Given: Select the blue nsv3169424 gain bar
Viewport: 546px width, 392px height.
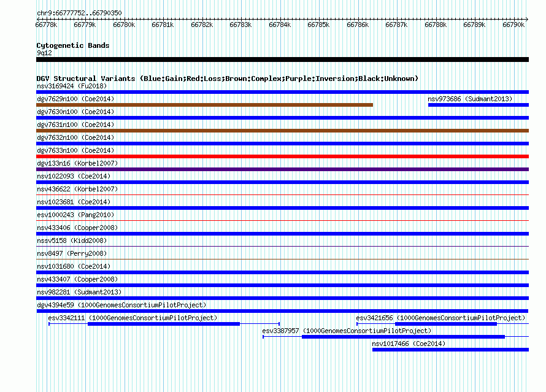Looking at the screenshot, I should click(282, 92).
